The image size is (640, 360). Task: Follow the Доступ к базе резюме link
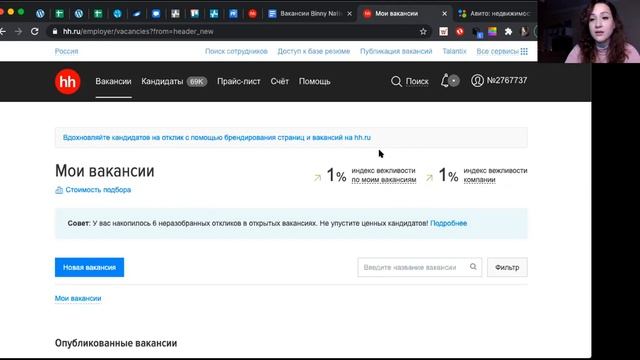point(314,51)
